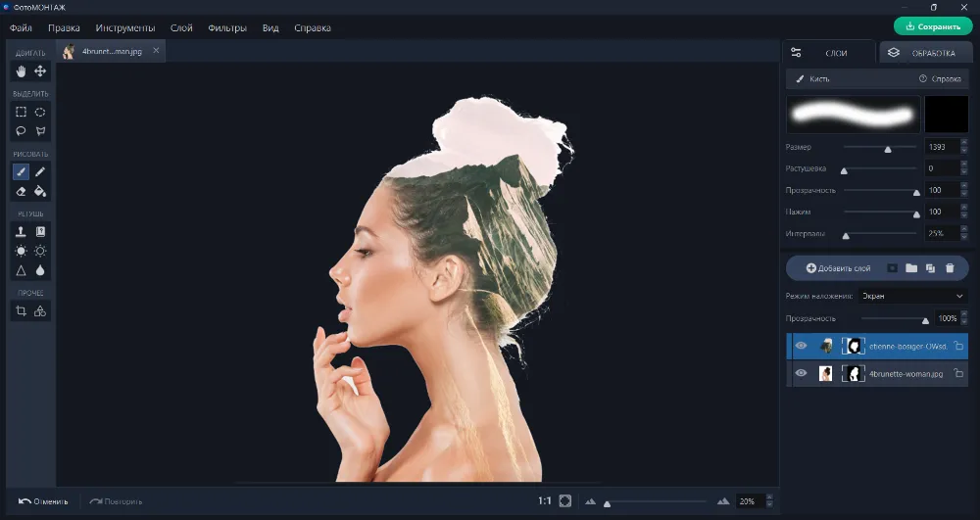Toggle lock on the 4brunette-woman.jpg layer
Screen dimensions: 980x520
coord(958,373)
